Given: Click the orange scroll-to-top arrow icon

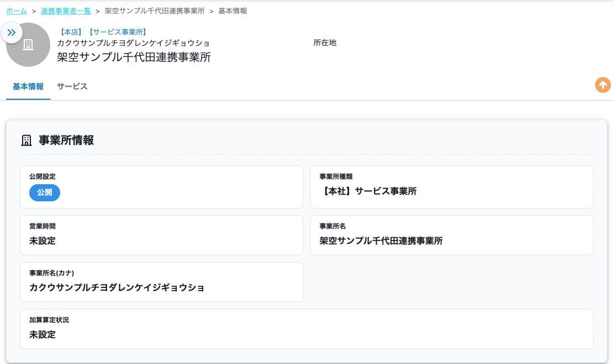Looking at the screenshot, I should tap(603, 85).
